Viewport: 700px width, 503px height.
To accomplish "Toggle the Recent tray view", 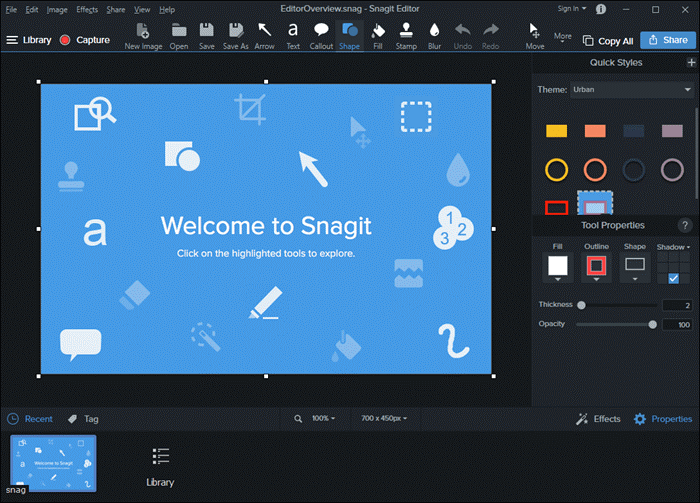I will (x=30, y=419).
